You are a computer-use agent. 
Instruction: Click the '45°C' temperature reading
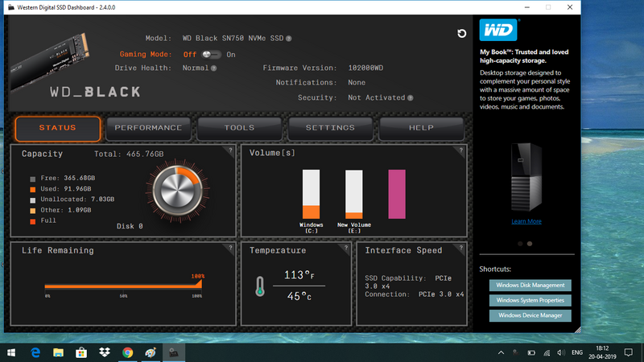(x=299, y=296)
